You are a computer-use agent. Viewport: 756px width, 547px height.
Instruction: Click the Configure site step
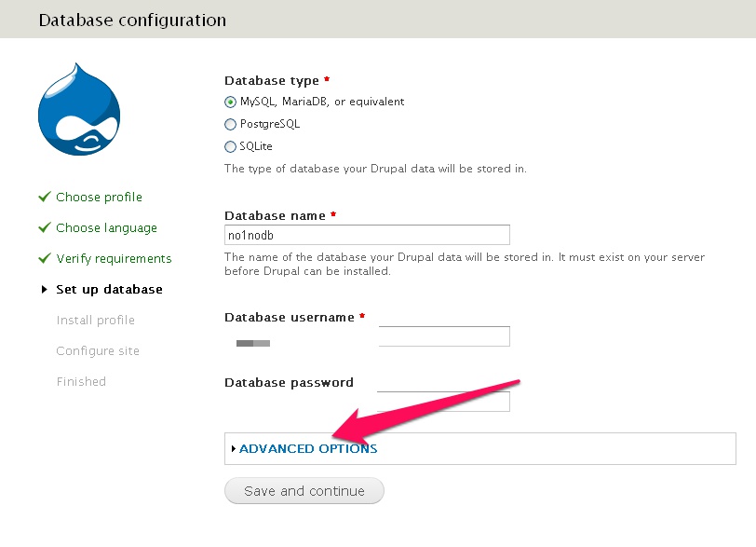coord(98,351)
